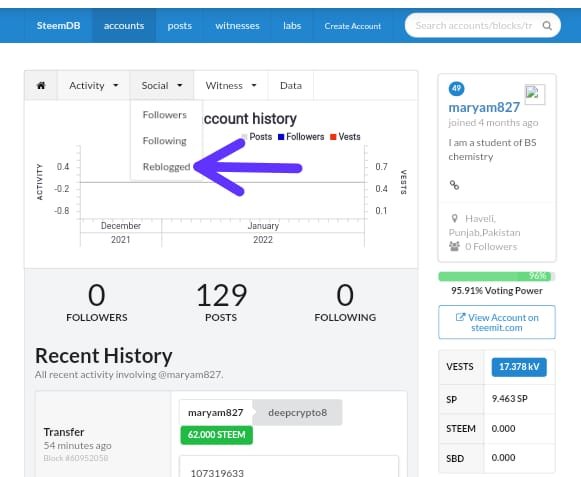The width and height of the screenshot is (581, 477).
Task: Select Reblogged from Social menu
Action: point(166,167)
